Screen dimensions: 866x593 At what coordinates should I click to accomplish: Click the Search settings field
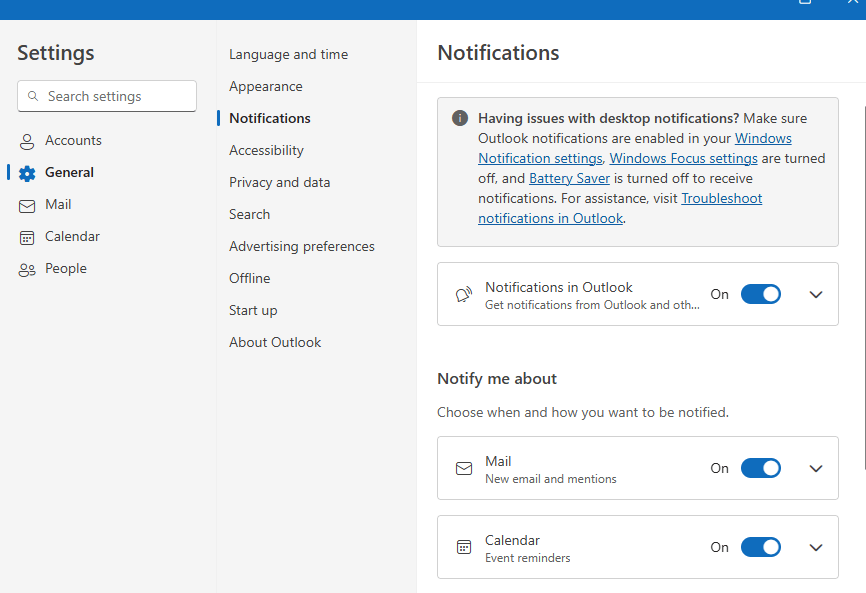click(x=106, y=96)
